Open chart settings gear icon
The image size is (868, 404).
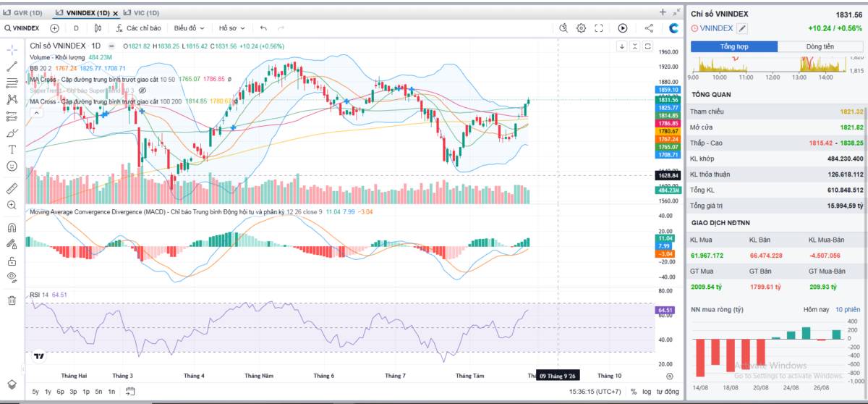pos(582,28)
